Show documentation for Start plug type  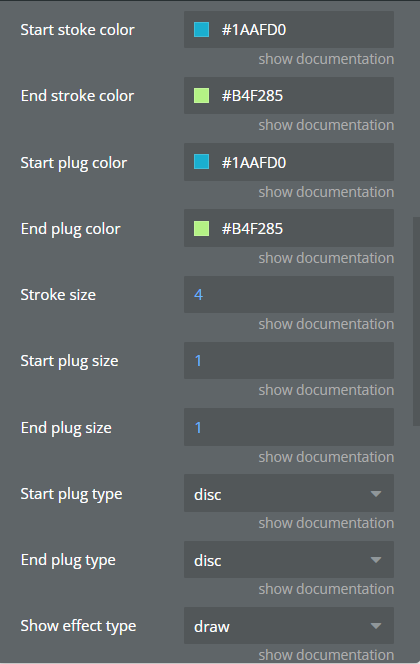click(x=326, y=523)
